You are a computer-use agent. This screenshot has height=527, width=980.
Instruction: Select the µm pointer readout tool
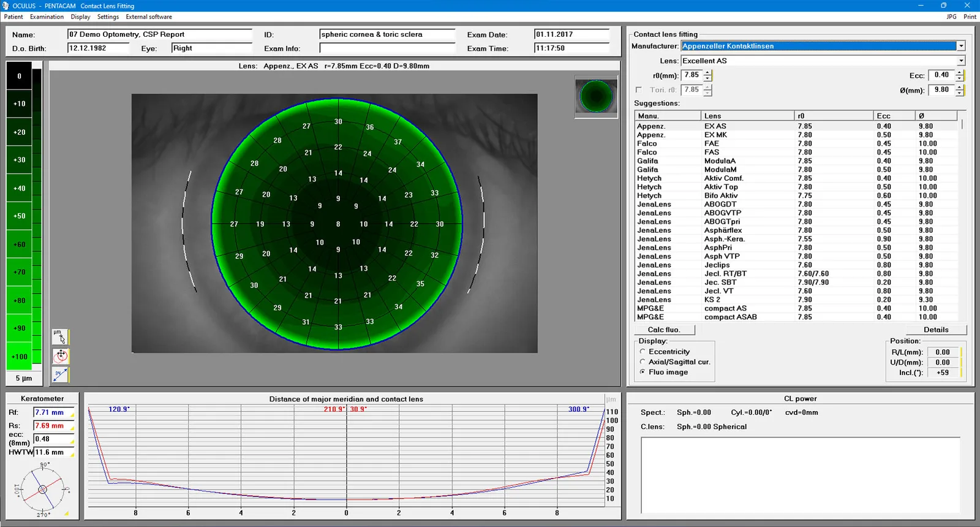click(x=60, y=336)
